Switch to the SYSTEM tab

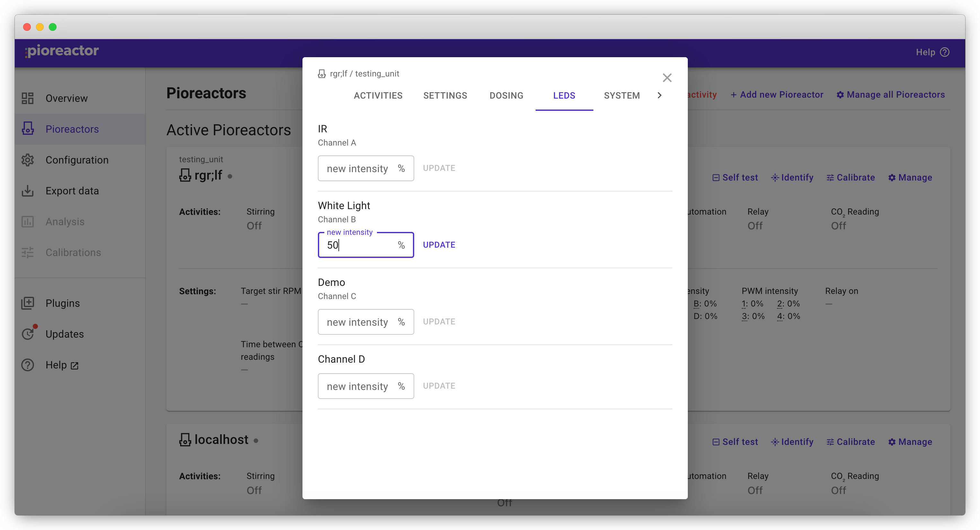pyautogui.click(x=621, y=95)
